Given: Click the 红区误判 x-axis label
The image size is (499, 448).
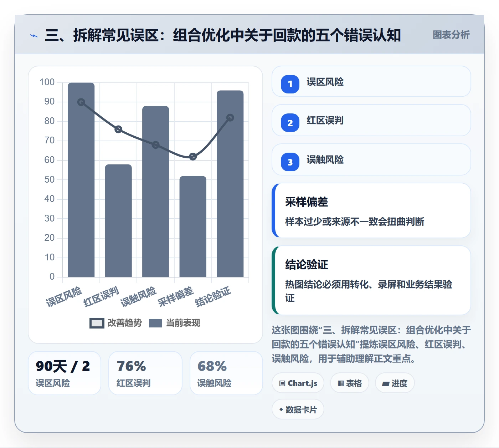Looking at the screenshot, I should pos(101,297).
